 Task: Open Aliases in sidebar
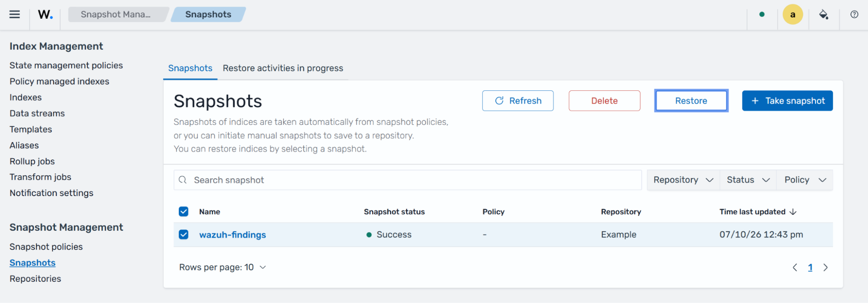[24, 145]
